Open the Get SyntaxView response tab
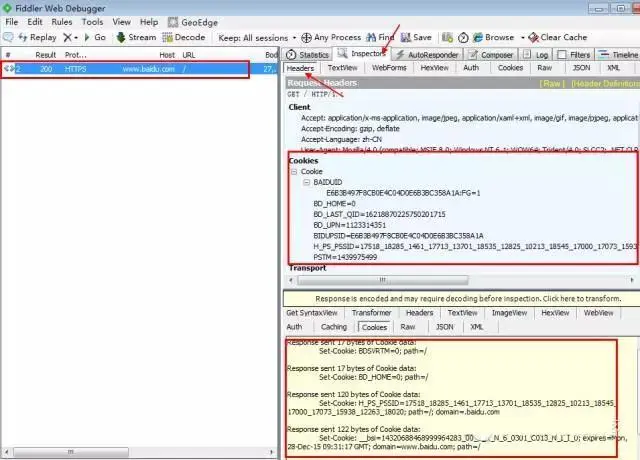The width and height of the screenshot is (640, 460). (312, 313)
